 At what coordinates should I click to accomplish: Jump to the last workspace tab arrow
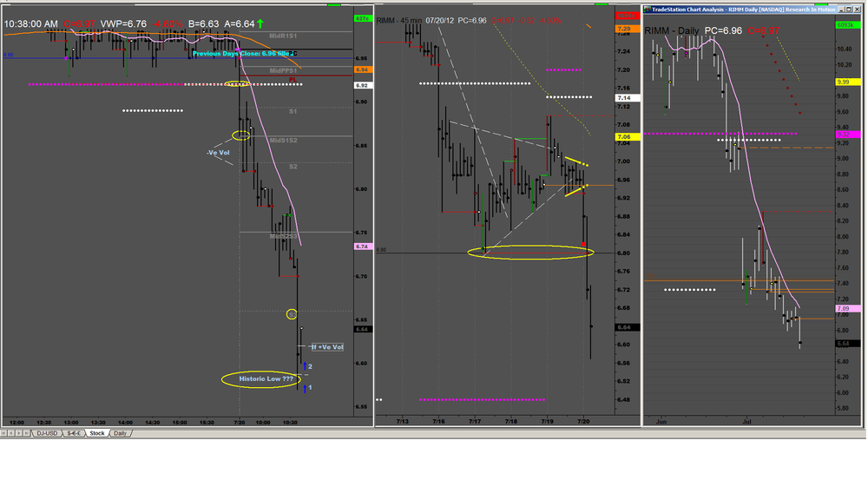click(x=27, y=433)
